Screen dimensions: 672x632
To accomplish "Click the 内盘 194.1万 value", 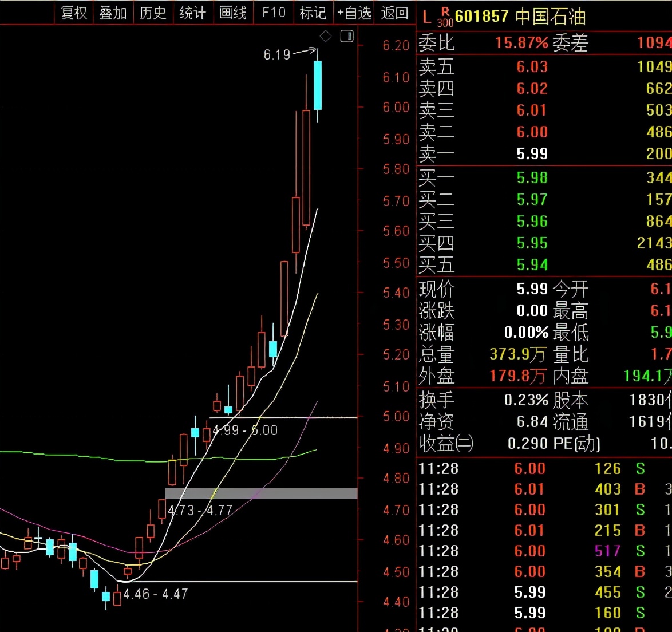I will click(647, 376).
